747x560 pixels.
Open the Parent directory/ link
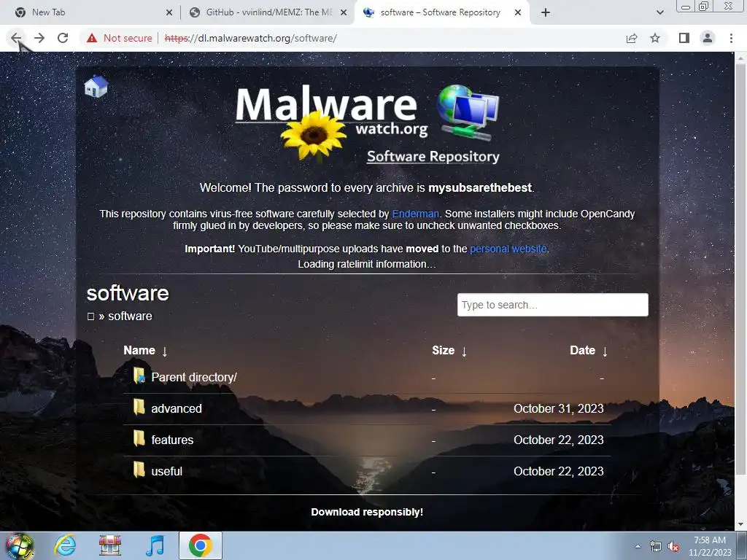click(x=194, y=377)
